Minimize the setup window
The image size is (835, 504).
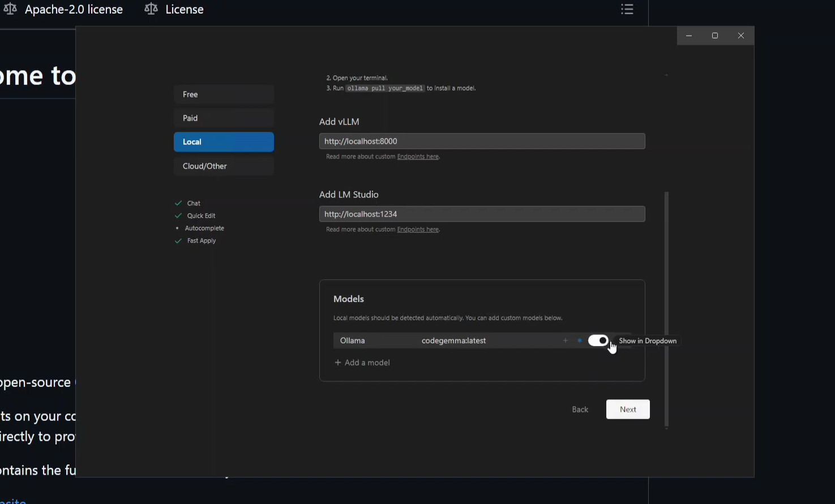(x=689, y=36)
